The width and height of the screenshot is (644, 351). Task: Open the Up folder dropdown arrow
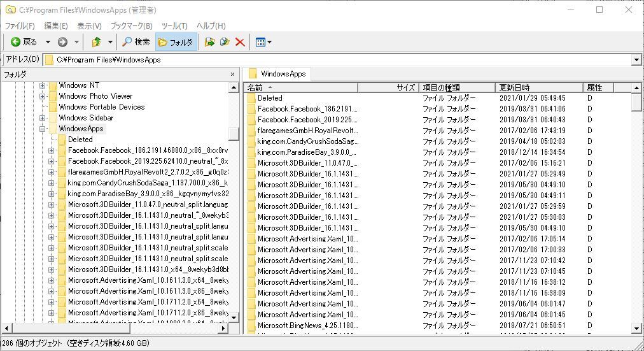110,42
